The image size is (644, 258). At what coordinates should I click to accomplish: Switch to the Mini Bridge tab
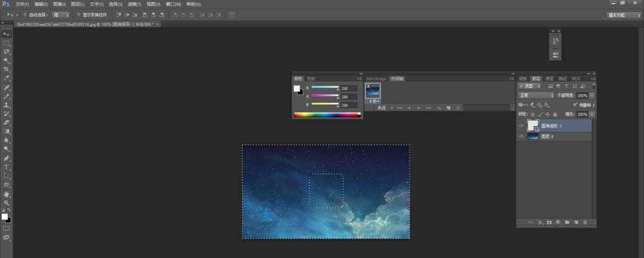(377, 78)
